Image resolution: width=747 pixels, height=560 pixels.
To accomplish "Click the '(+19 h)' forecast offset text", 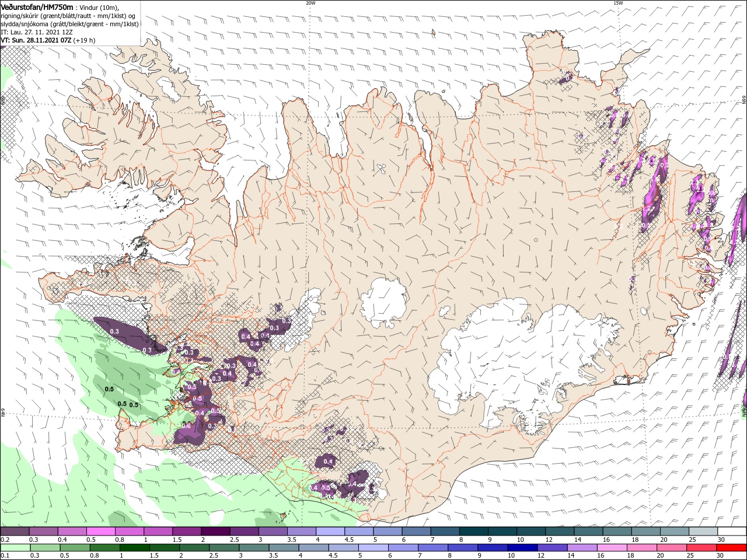I will tap(85, 40).
